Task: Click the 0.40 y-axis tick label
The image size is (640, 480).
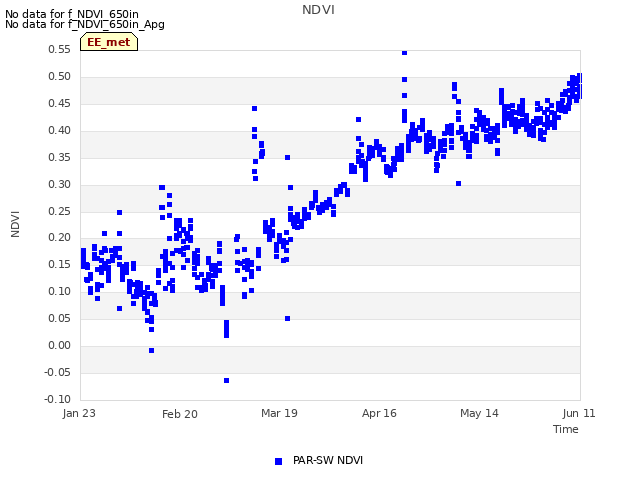Action: (60, 130)
